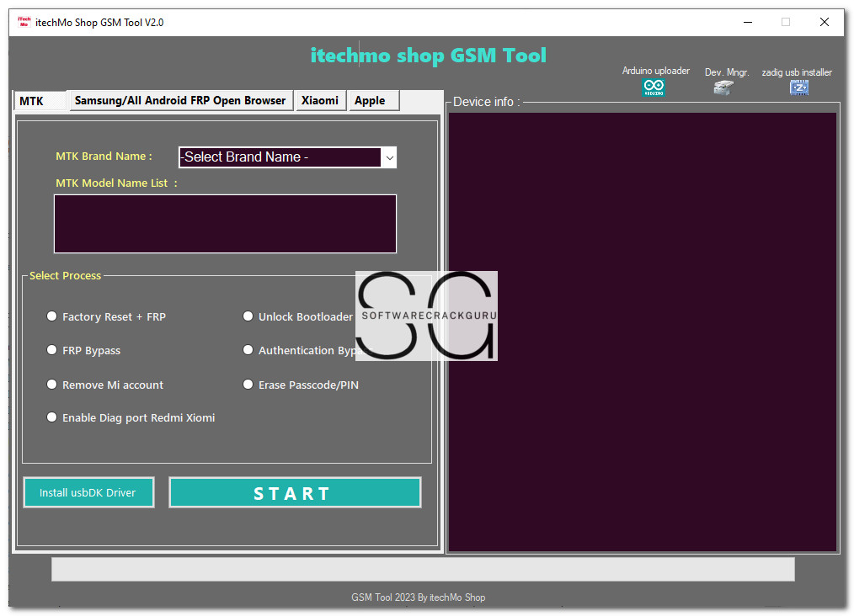Open the Apple tab
This screenshot has width=854, height=616.
[x=374, y=101]
